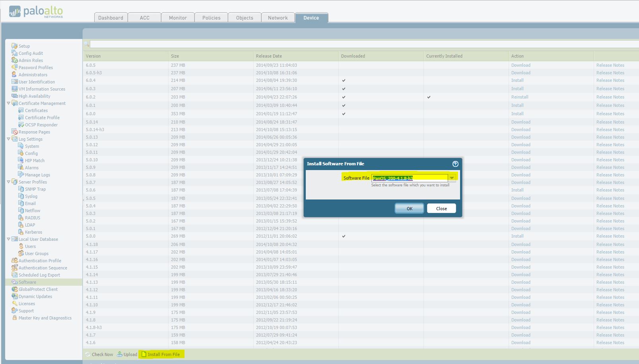Screen dimensions: 639x364
Task: Switch to the ACC tab
Action: click(x=145, y=18)
